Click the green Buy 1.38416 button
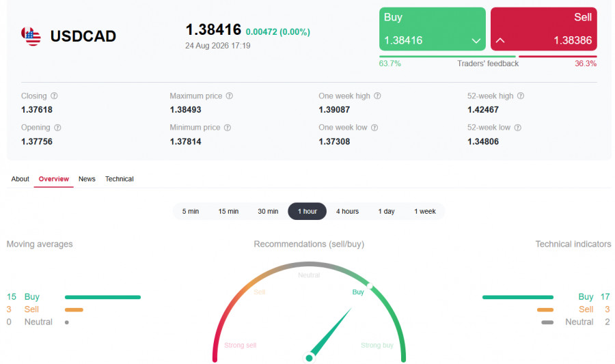Image resolution: width=615 pixels, height=364 pixels. pyautogui.click(x=433, y=29)
